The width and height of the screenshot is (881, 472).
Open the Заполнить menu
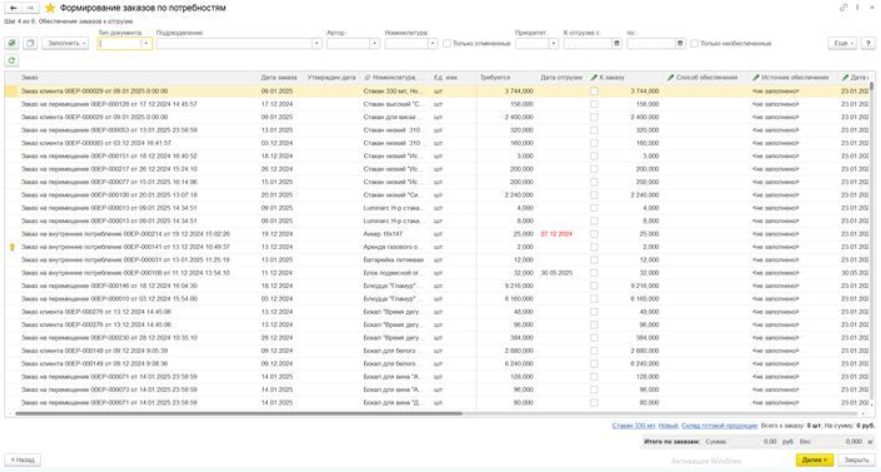pos(66,44)
